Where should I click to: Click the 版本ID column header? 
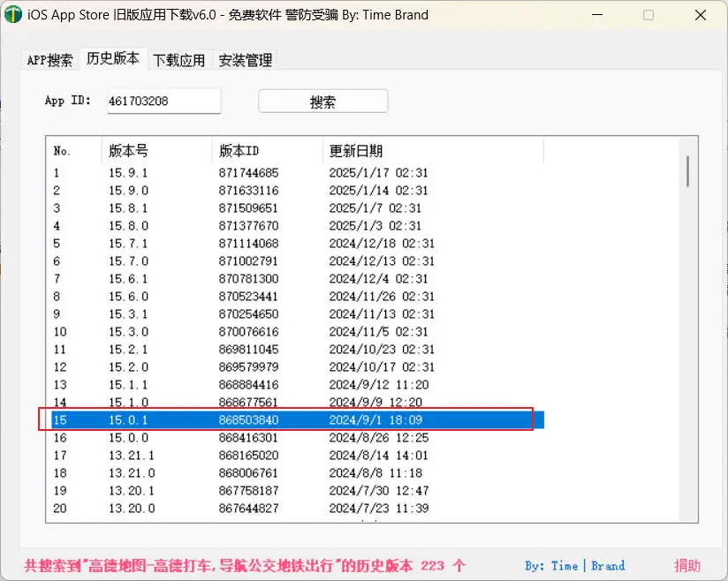237,150
